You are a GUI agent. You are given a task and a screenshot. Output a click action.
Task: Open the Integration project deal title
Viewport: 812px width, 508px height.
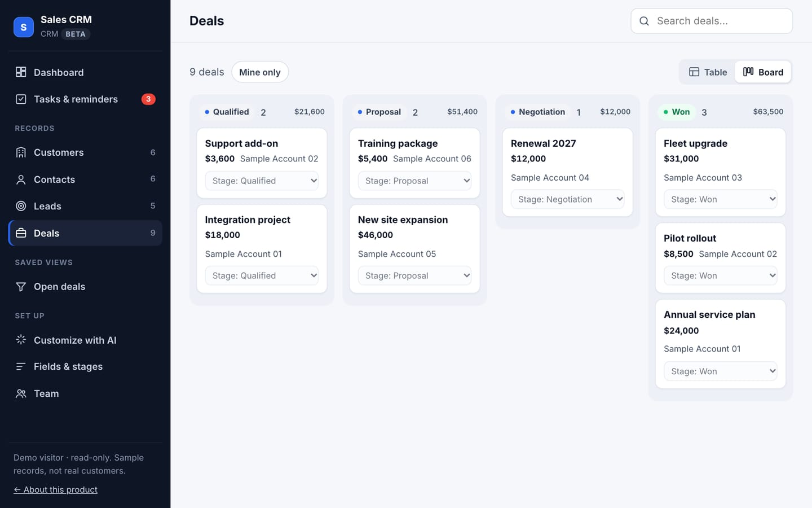[x=248, y=220]
